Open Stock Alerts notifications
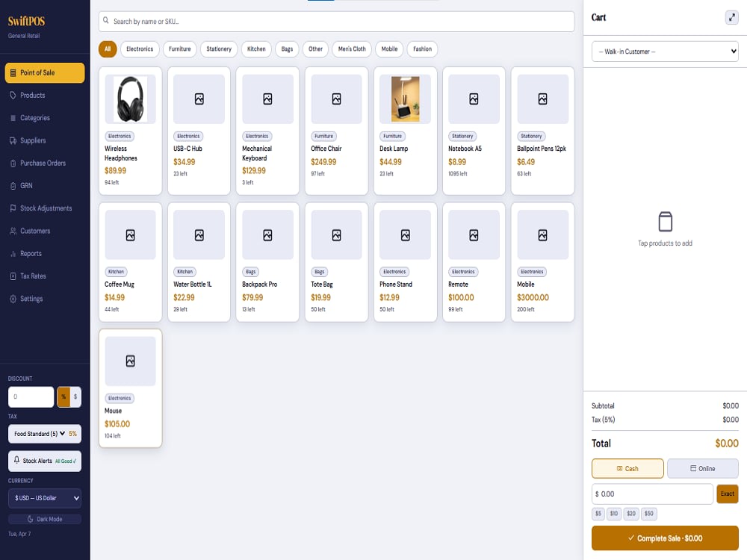Screen dimensions: 747x560 tap(45, 461)
